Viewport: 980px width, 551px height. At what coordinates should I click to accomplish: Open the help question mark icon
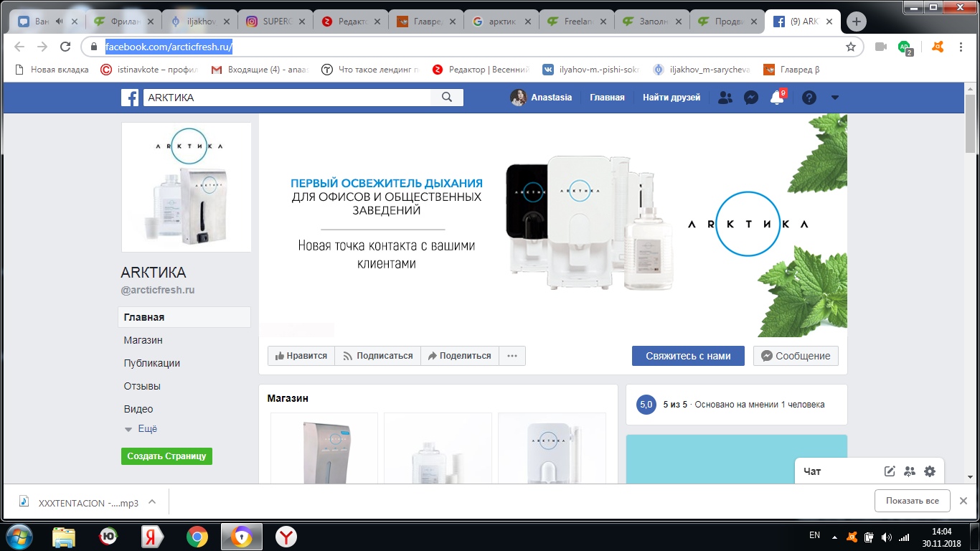809,98
